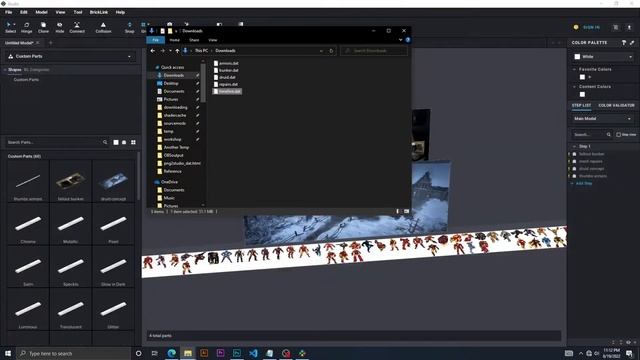The width and height of the screenshot is (640, 360).
Task: Select the white swatch in Content Colors
Action: [582, 94]
